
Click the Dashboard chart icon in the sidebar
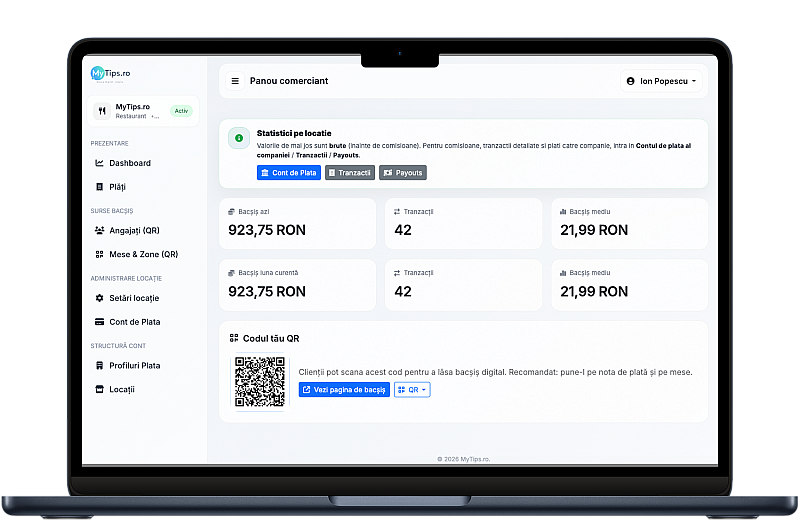99,163
